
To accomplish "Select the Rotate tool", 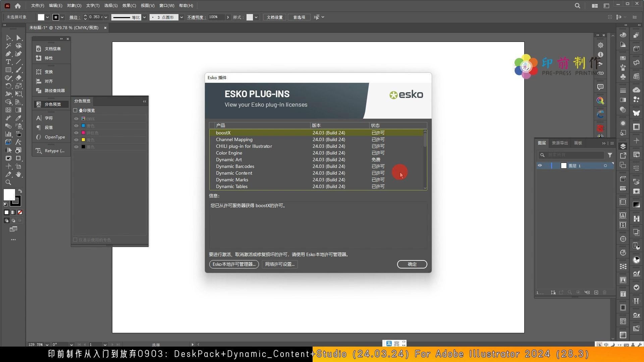I will tap(8, 86).
